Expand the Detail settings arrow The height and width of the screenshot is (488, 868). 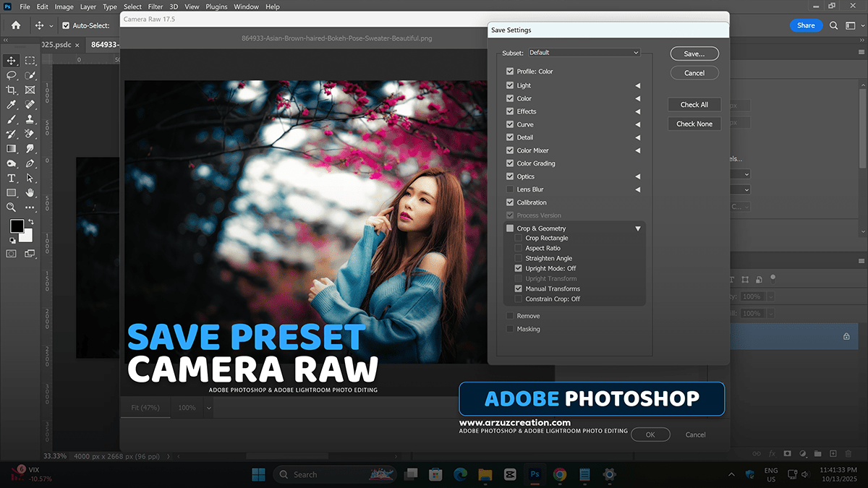637,137
